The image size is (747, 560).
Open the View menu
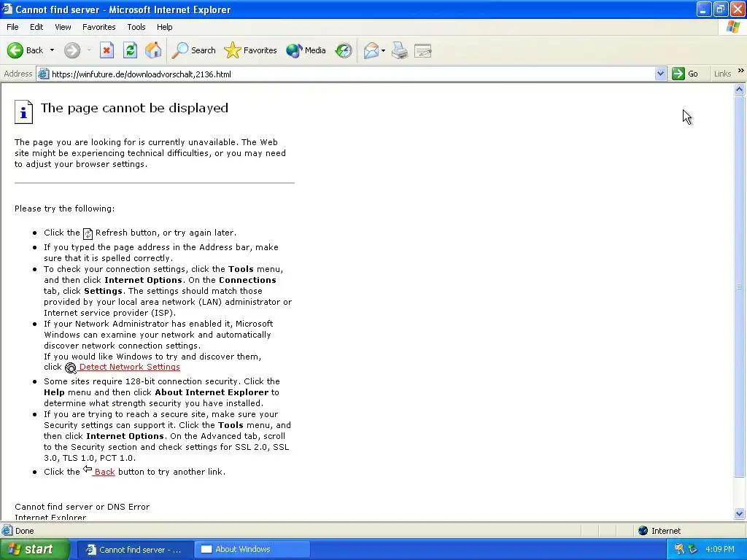point(63,27)
